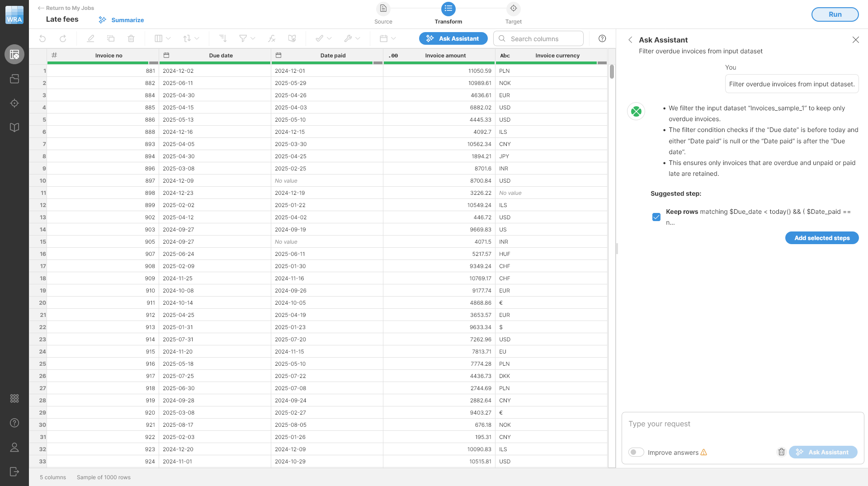Click the logout icon in sidebar
The image size is (868, 486).
[14, 472]
